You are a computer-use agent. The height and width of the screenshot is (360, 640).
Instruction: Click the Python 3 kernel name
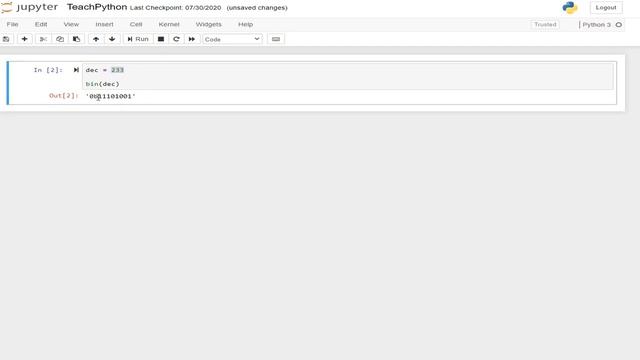coord(596,24)
